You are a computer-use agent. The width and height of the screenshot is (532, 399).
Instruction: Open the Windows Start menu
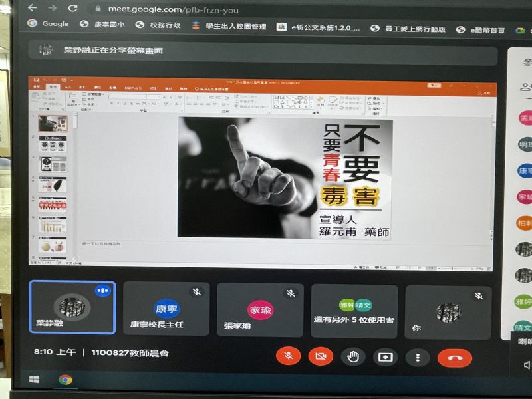[34, 379]
